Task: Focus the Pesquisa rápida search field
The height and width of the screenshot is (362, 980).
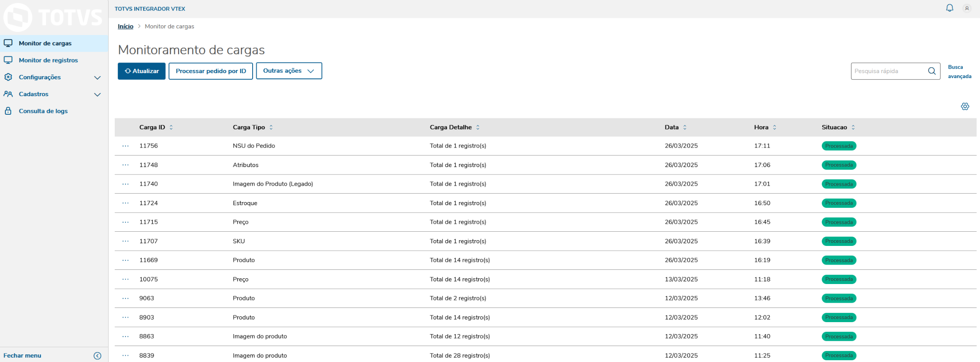Action: coord(889,71)
